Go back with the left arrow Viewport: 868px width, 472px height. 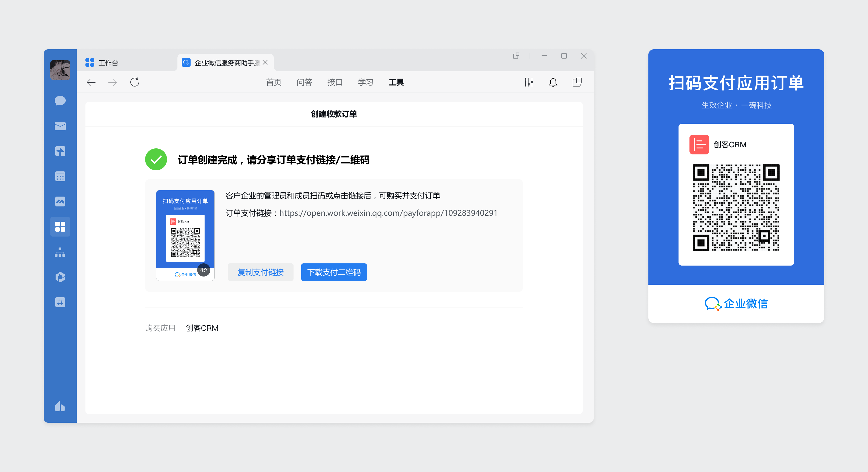(x=91, y=82)
